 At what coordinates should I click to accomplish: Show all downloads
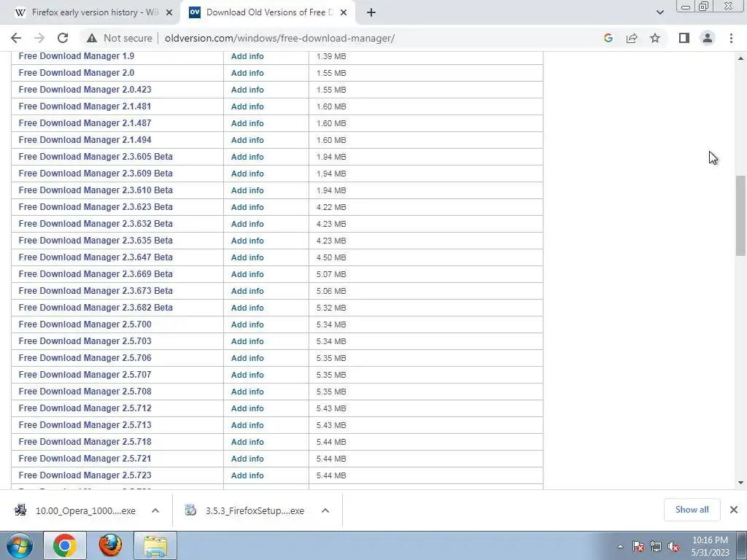(x=692, y=510)
